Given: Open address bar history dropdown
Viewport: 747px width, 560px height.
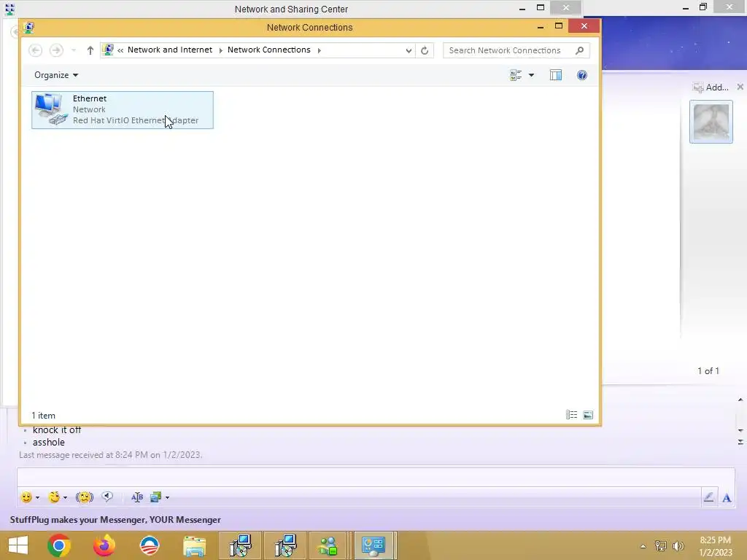Looking at the screenshot, I should click(x=409, y=50).
